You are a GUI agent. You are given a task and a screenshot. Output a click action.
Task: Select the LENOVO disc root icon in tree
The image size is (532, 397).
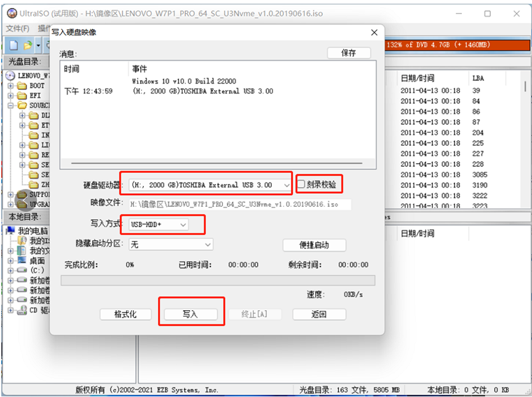click(x=10, y=75)
